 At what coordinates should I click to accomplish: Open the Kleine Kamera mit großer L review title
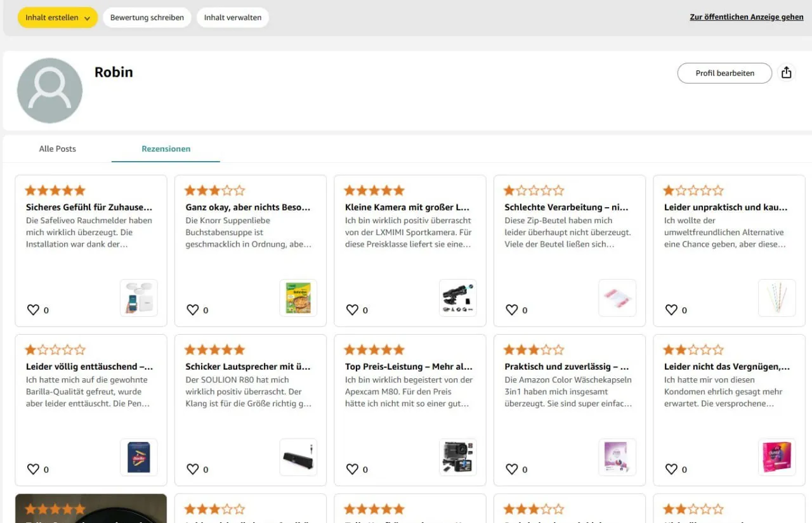tap(407, 207)
